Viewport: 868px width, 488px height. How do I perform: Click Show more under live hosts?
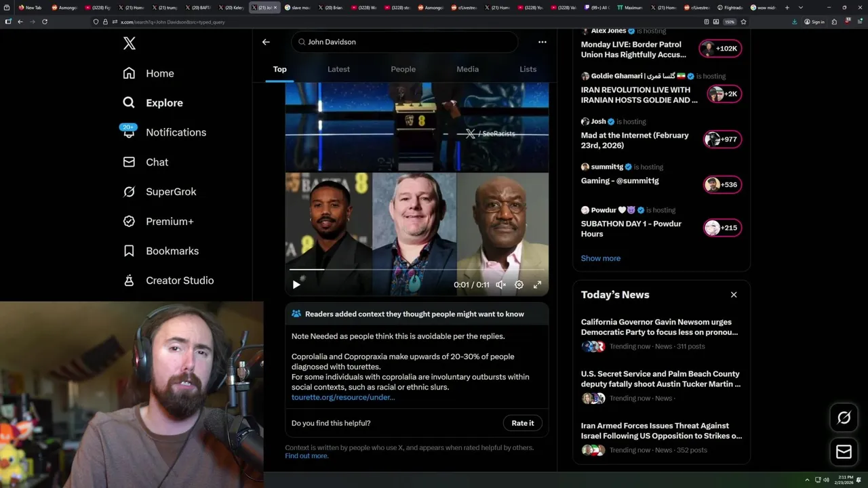tap(601, 258)
